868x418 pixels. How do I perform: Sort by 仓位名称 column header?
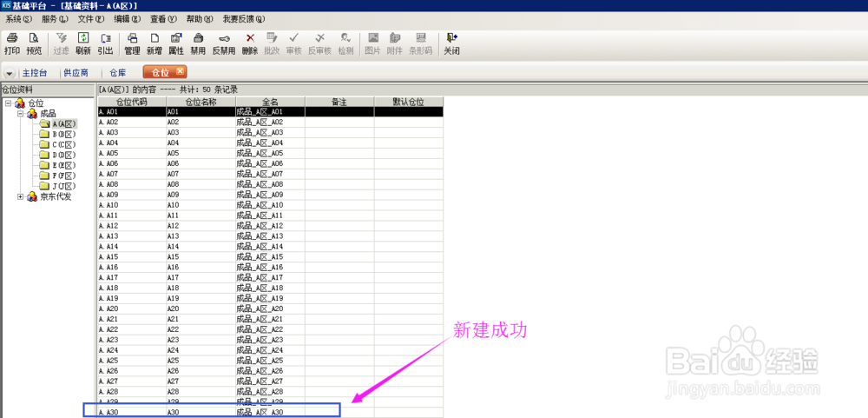(201, 102)
